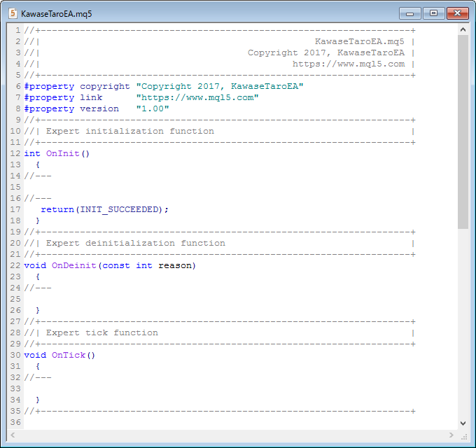The image size is (476, 448).
Task: Place cursor on empty line 15
Action: pos(140,187)
